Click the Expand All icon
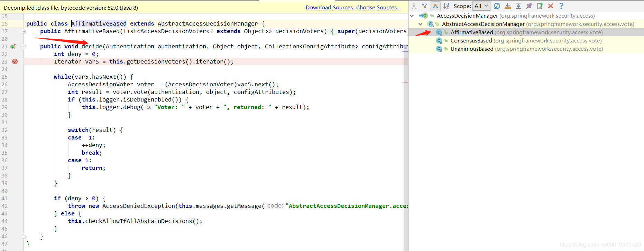The height and width of the screenshot is (251, 644). tap(518, 6)
